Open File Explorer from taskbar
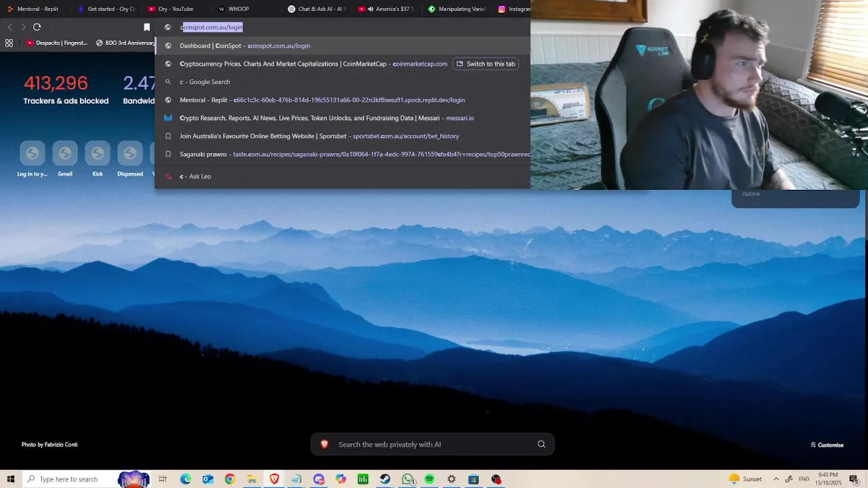 [252, 479]
